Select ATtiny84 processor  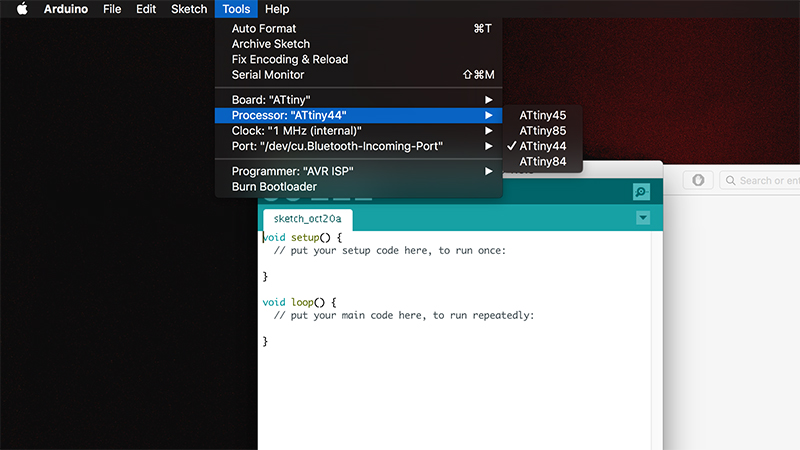(542, 161)
